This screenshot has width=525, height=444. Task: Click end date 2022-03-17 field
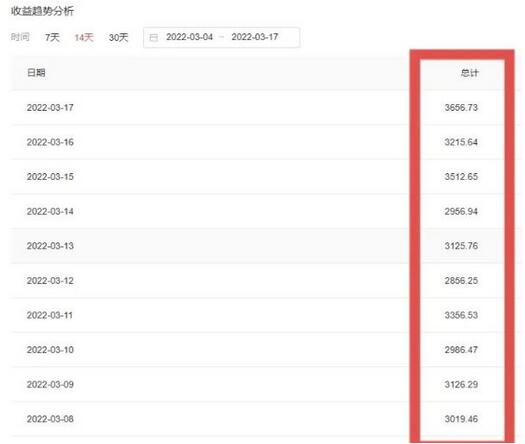point(255,37)
